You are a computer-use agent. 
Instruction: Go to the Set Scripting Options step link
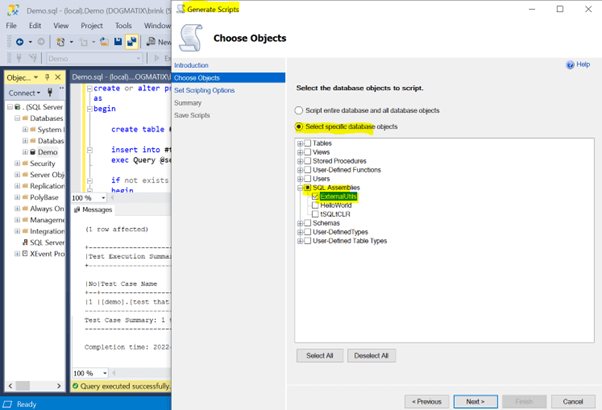(x=204, y=90)
